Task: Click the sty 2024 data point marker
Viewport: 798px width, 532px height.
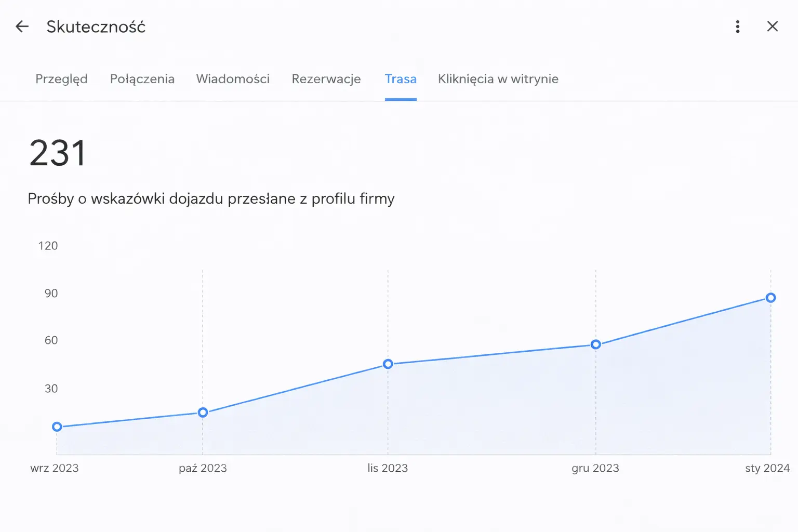Action: click(770, 297)
